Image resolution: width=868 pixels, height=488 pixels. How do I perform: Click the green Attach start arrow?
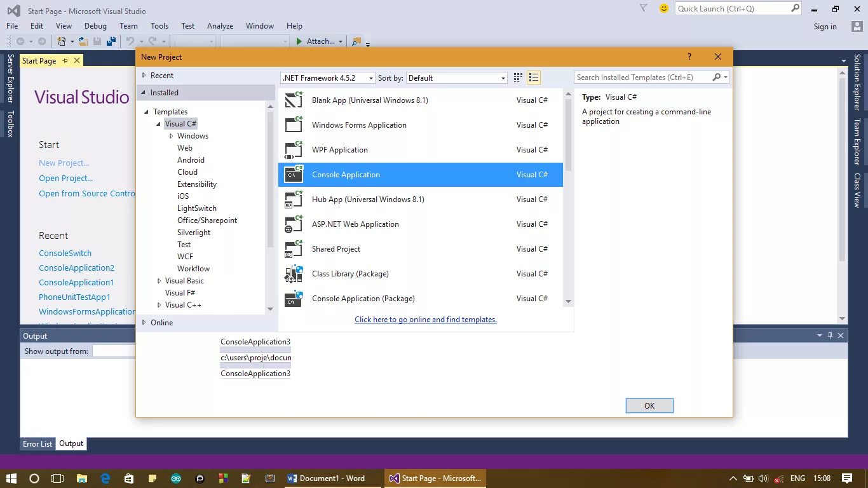(x=299, y=41)
